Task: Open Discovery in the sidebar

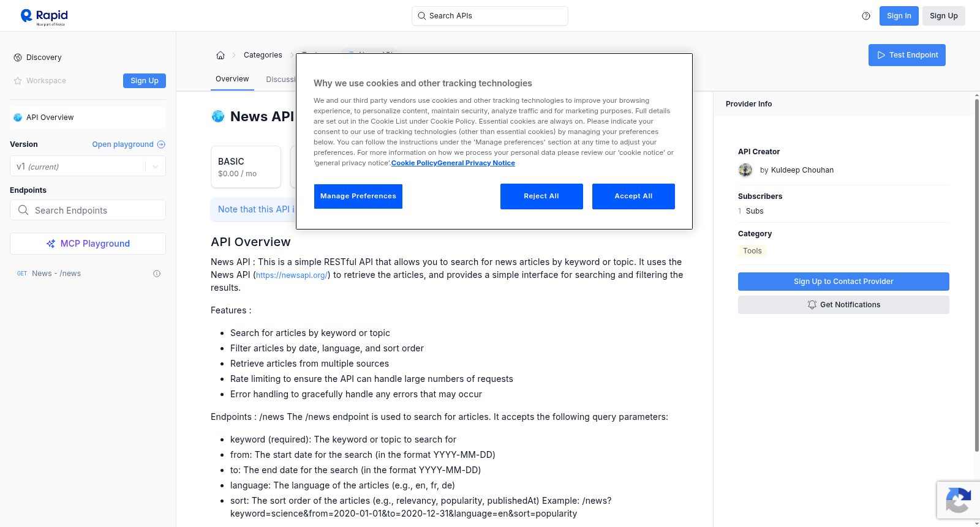Action: coord(44,58)
